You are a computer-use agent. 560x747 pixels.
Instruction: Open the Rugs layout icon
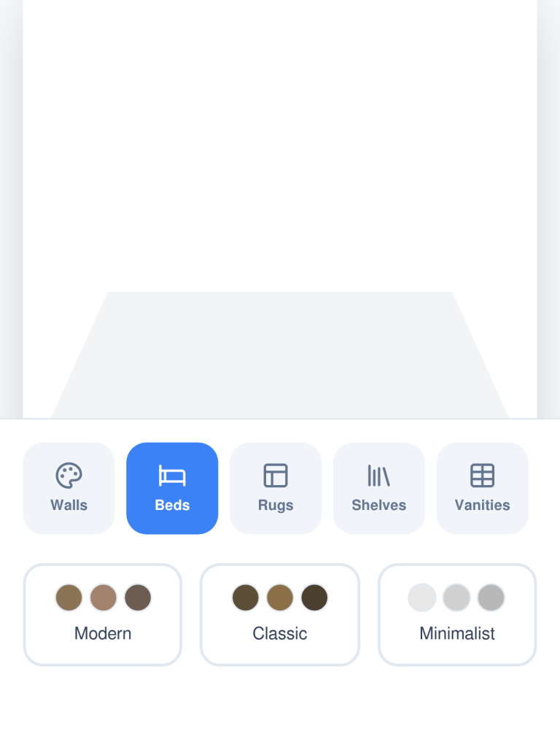point(276,476)
